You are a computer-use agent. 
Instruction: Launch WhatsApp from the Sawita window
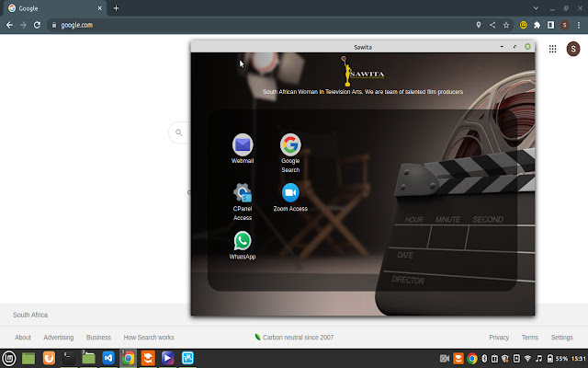click(243, 246)
